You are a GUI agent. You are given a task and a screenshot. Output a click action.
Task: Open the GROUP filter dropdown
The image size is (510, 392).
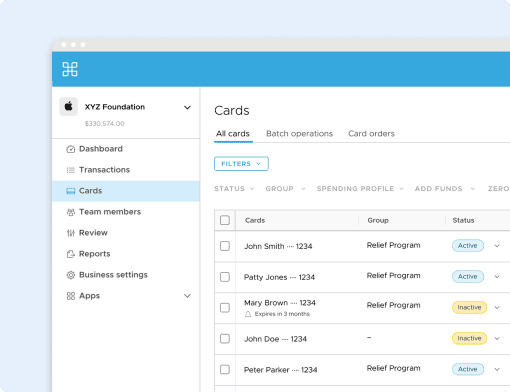click(x=285, y=189)
